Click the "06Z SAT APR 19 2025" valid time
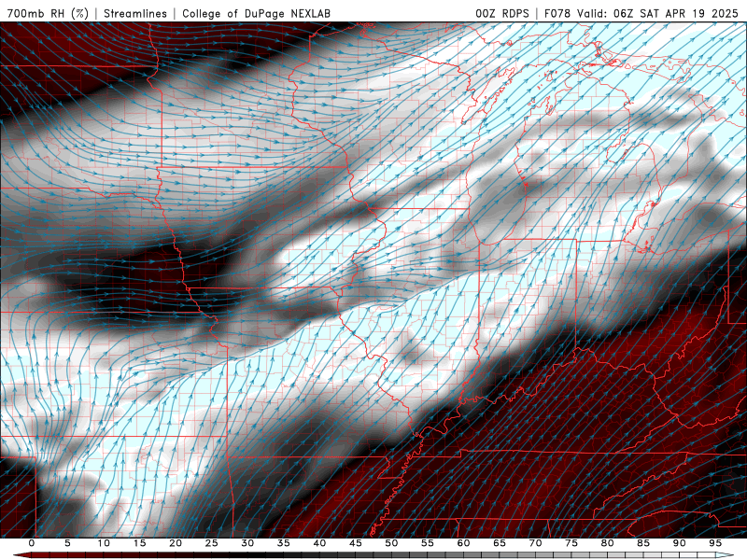The width and height of the screenshot is (747, 560). pos(675,13)
